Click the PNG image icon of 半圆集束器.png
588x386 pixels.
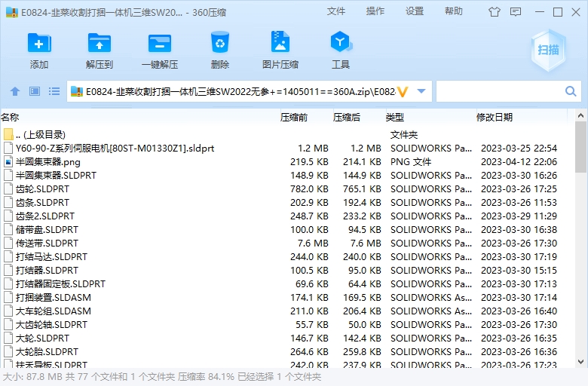tap(8, 161)
